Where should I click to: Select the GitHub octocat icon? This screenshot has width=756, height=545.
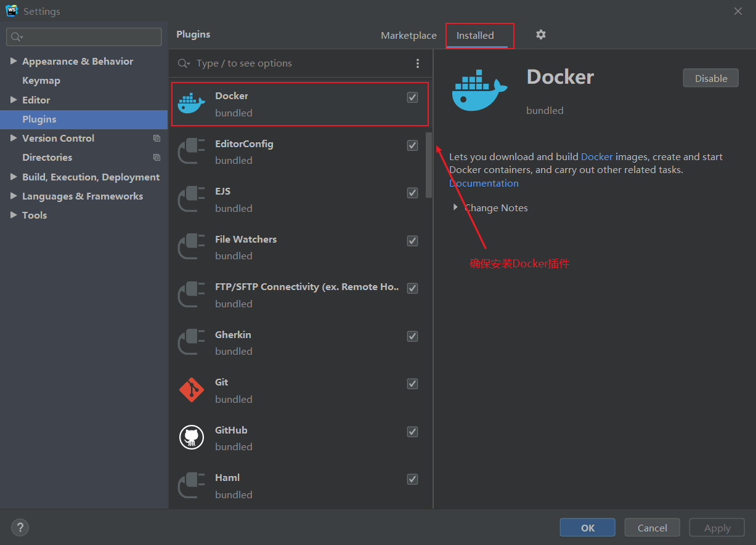(x=191, y=437)
